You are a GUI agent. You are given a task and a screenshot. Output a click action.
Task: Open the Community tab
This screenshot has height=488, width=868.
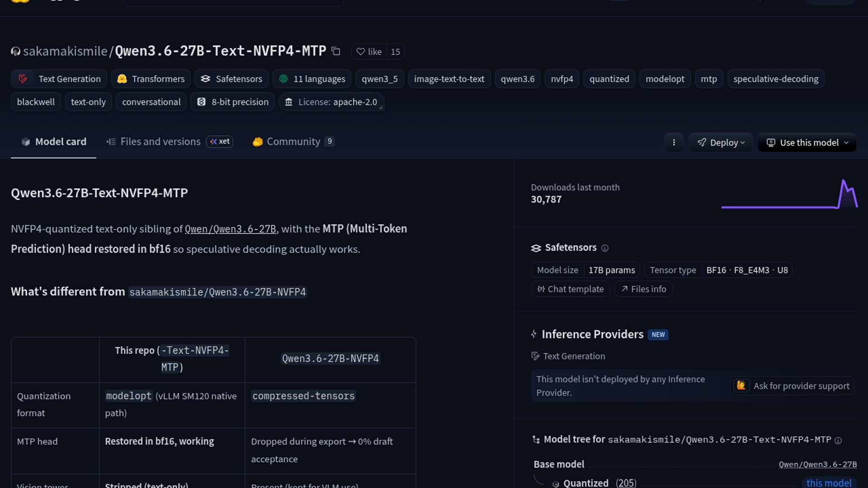pyautogui.click(x=293, y=141)
